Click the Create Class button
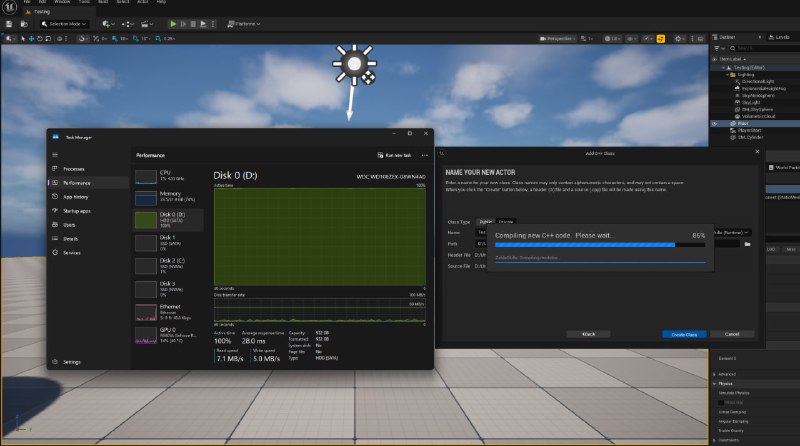 (x=684, y=335)
